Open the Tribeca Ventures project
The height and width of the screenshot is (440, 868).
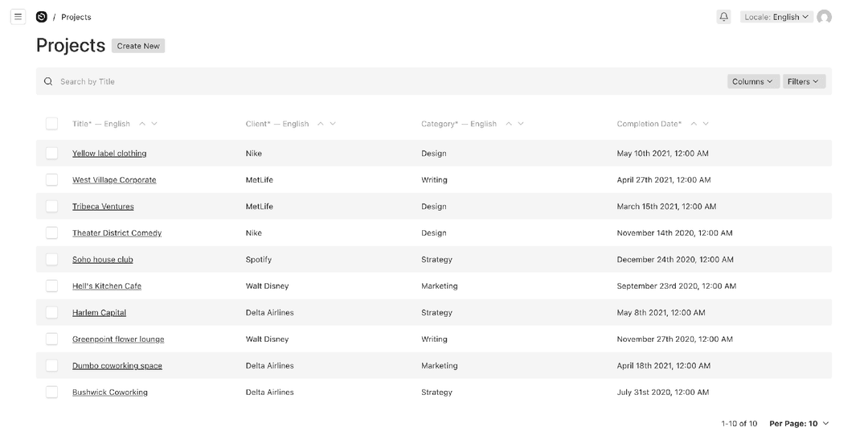103,207
